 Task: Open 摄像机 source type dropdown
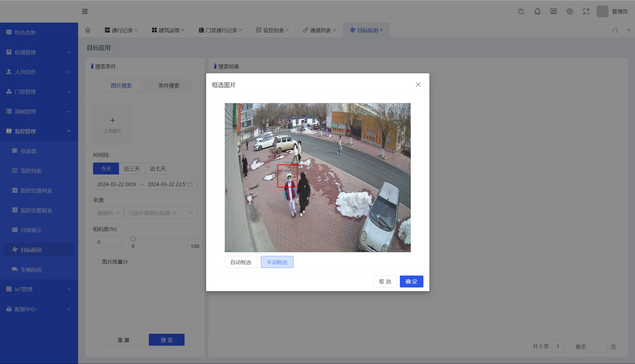pyautogui.click(x=108, y=213)
